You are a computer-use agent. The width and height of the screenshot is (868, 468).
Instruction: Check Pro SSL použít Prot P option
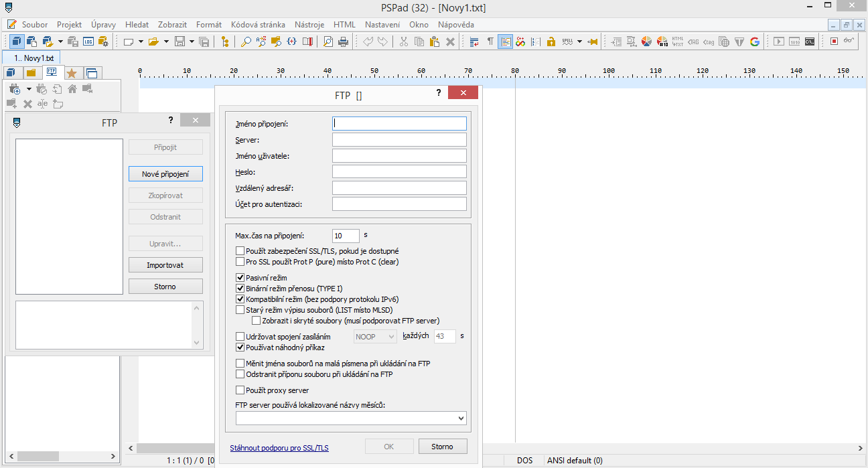[x=240, y=262]
